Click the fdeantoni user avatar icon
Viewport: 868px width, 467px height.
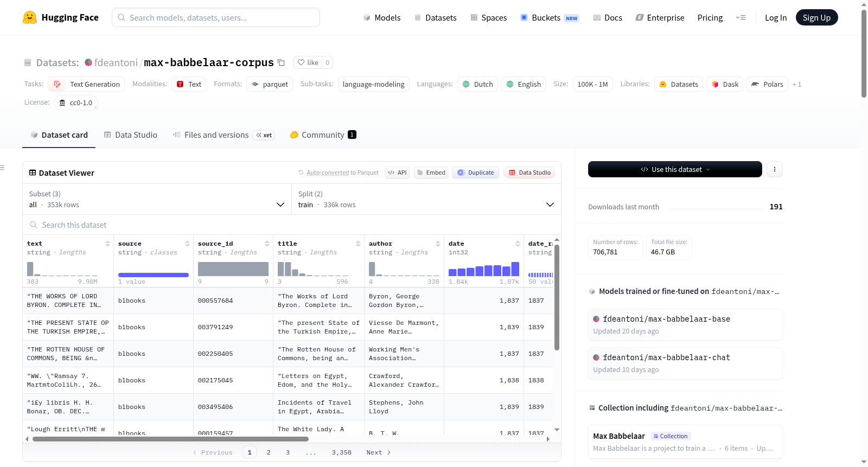click(x=88, y=62)
